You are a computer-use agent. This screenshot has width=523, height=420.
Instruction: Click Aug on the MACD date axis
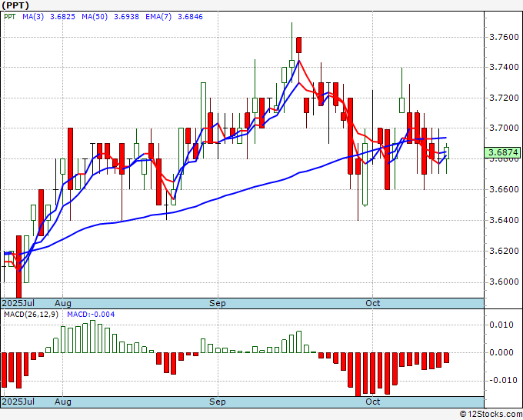(x=63, y=402)
